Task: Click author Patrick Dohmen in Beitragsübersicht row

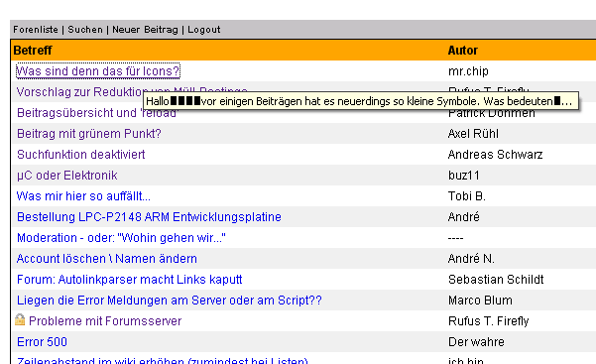Action: 492,113
